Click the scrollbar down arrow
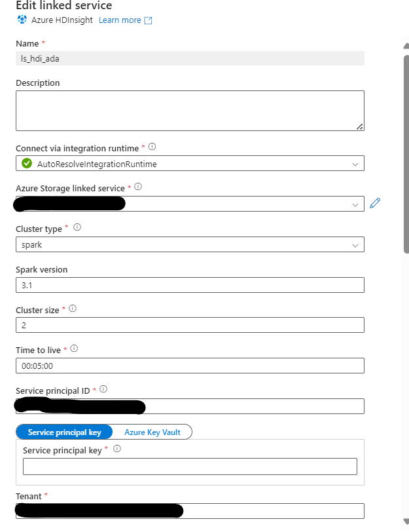 [406, 521]
